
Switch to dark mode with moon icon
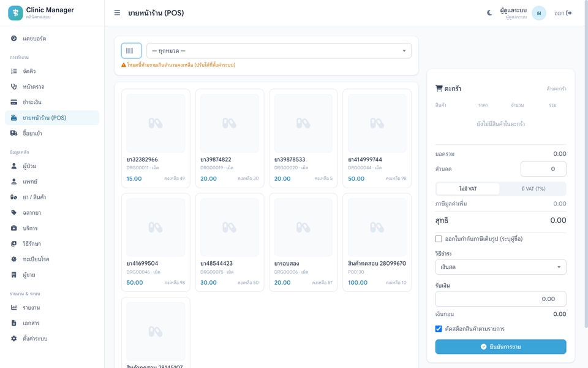pos(489,13)
